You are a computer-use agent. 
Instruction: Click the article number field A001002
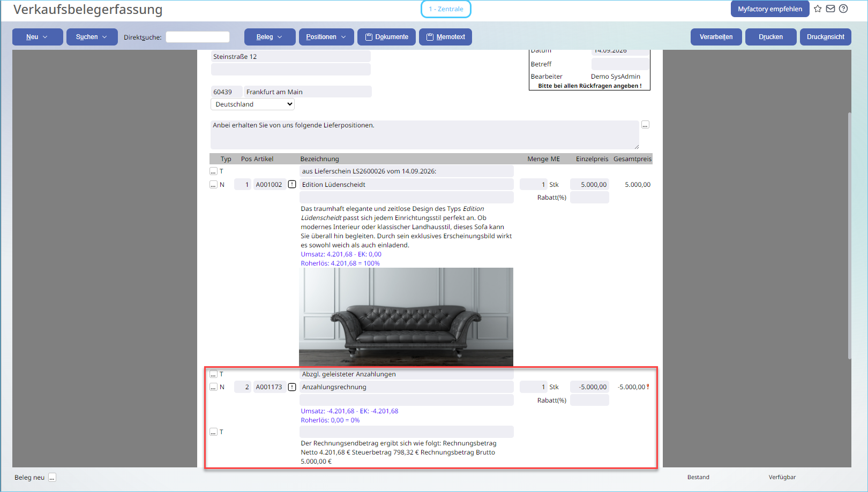tap(269, 184)
